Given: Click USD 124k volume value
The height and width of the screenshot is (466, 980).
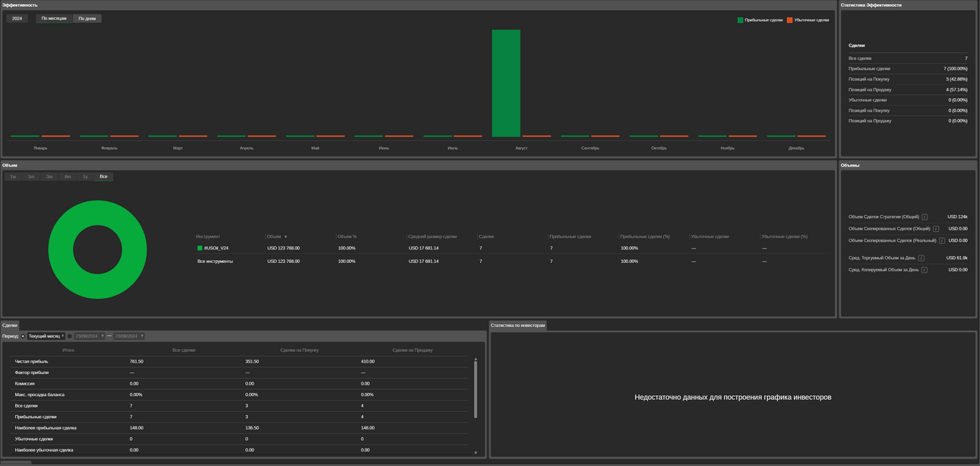Looking at the screenshot, I should [957, 217].
